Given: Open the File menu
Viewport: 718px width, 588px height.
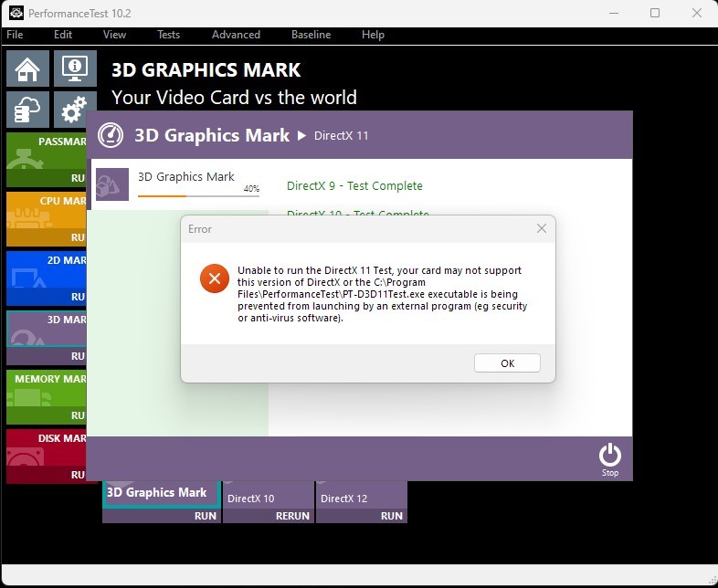Looking at the screenshot, I should coord(15,35).
